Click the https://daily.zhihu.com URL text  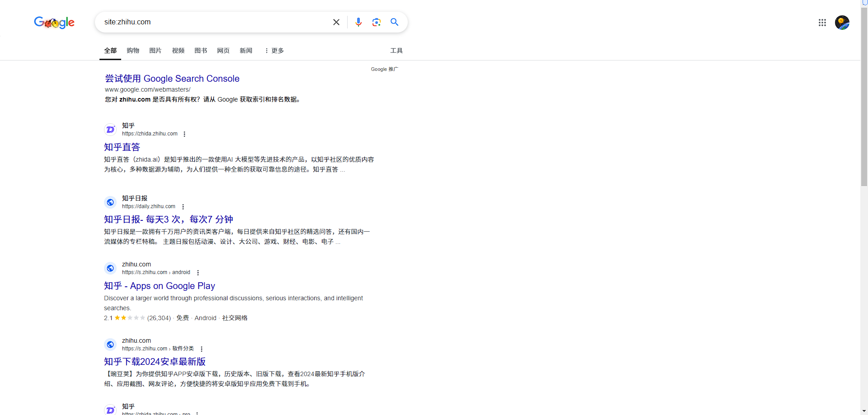pos(149,206)
